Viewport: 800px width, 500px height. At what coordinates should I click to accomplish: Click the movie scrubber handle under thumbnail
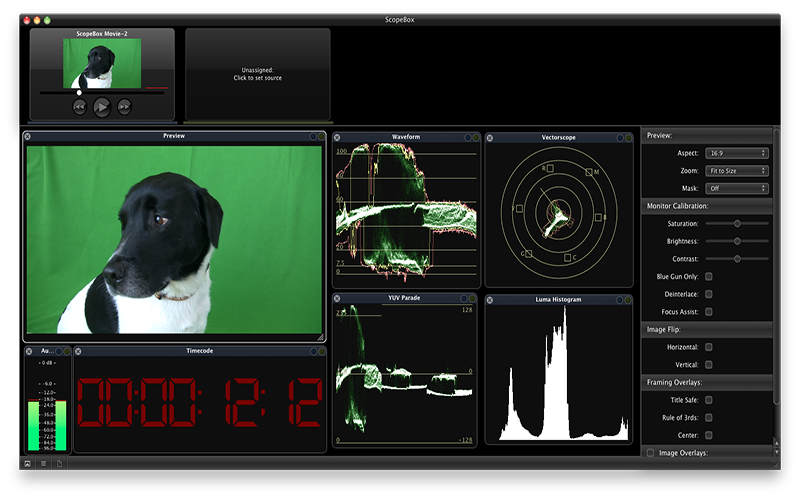click(x=79, y=93)
